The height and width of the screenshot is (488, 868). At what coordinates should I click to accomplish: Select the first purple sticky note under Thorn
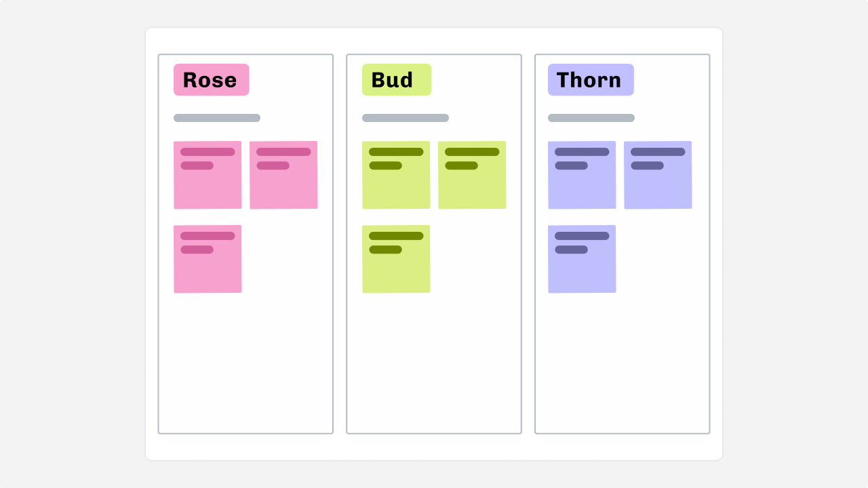pyautogui.click(x=582, y=183)
